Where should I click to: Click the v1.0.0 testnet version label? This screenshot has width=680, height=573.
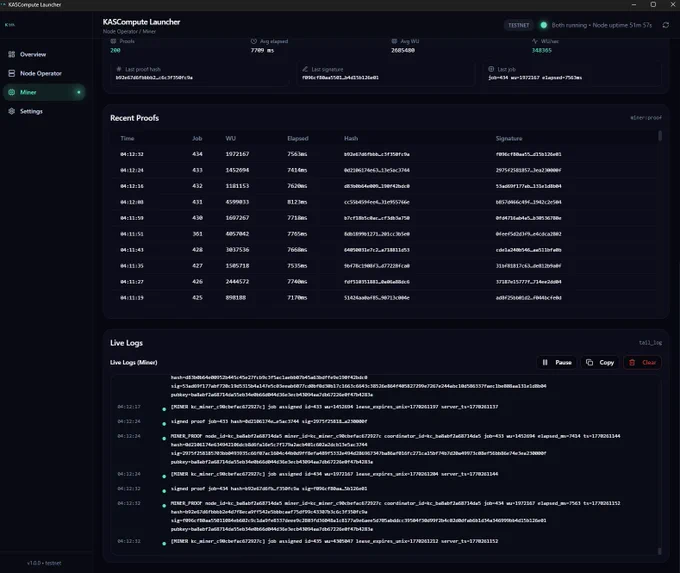point(44,563)
